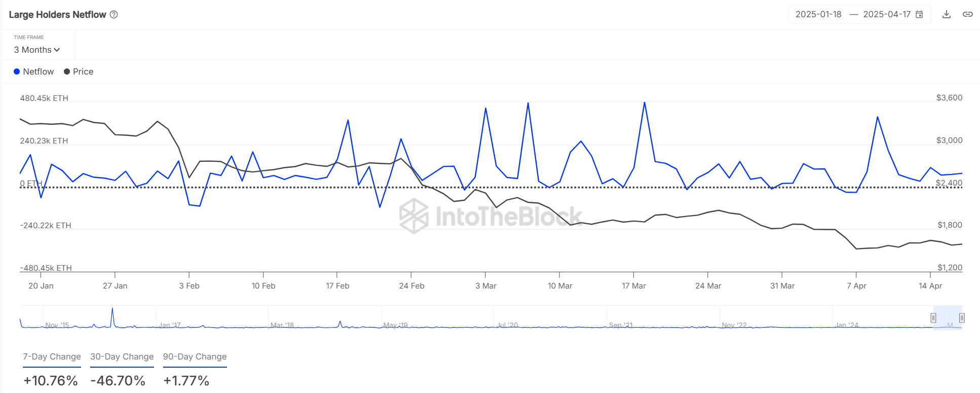Open the calendar date picker icon
This screenshot has width=980, height=393.
coord(919,14)
